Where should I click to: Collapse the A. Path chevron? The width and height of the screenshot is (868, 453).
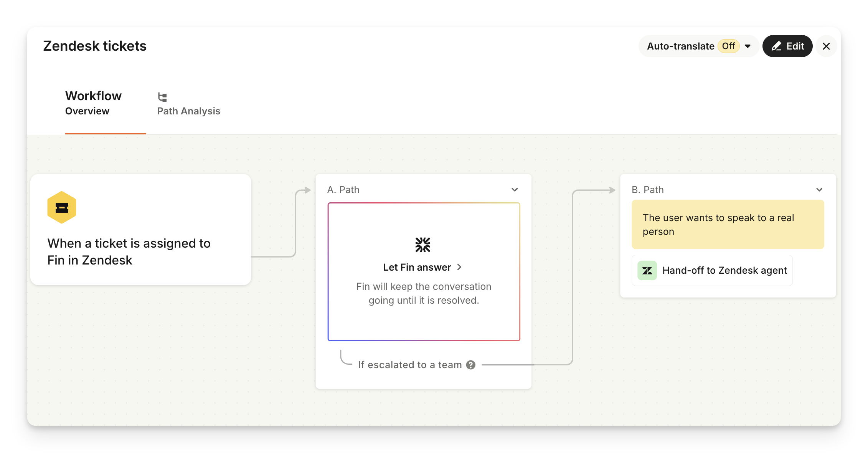pyautogui.click(x=515, y=190)
